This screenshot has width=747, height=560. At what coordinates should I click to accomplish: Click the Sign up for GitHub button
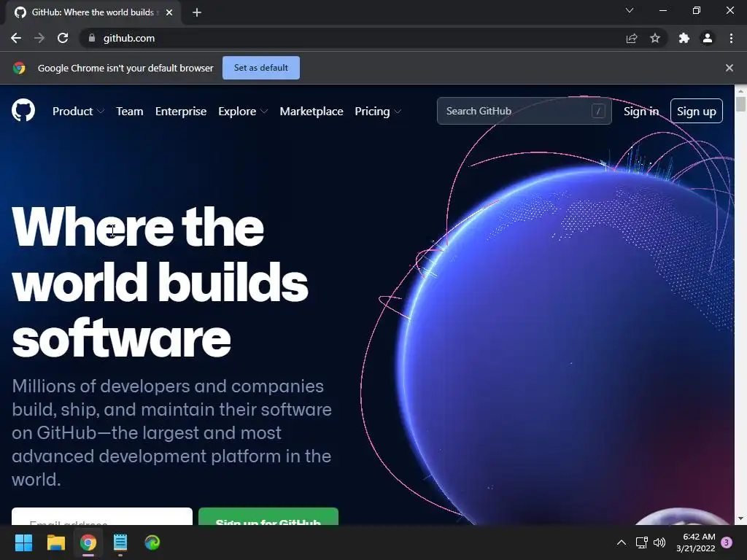tap(268, 517)
